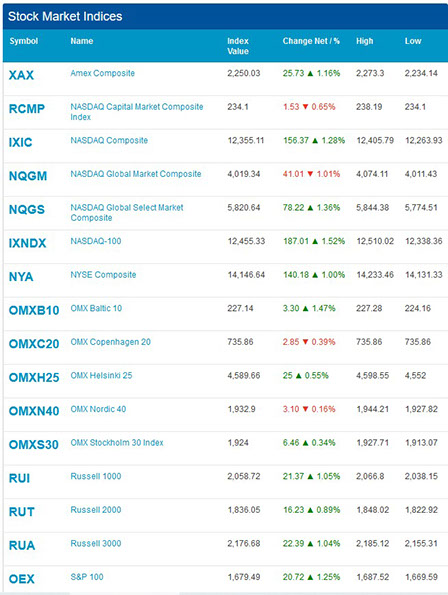
Task: Open the NASDAQ Composite name link
Action: coord(109,140)
